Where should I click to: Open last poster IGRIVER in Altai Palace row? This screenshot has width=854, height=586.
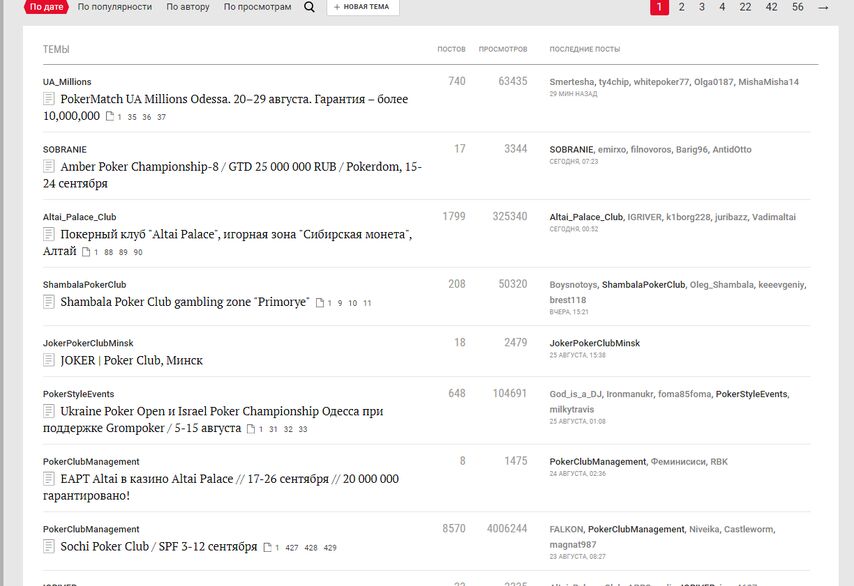(644, 217)
